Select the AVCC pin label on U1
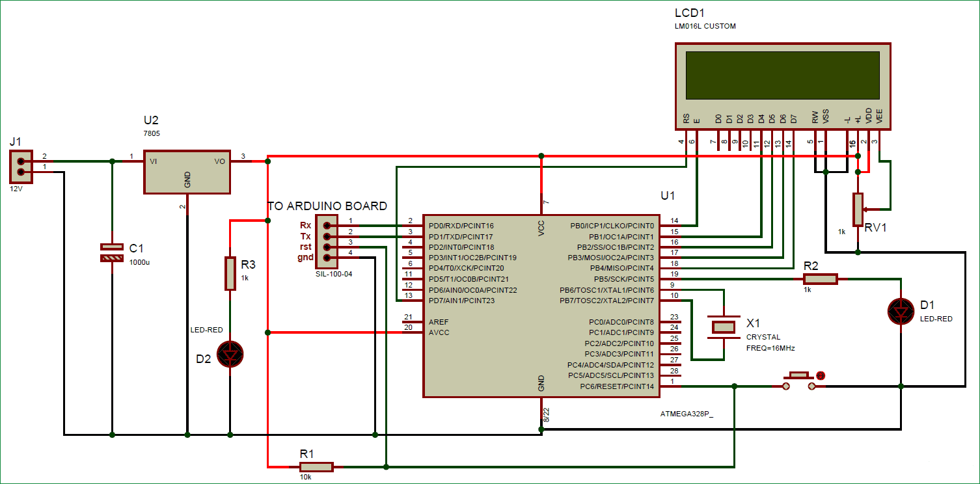The image size is (980, 484). tap(439, 332)
